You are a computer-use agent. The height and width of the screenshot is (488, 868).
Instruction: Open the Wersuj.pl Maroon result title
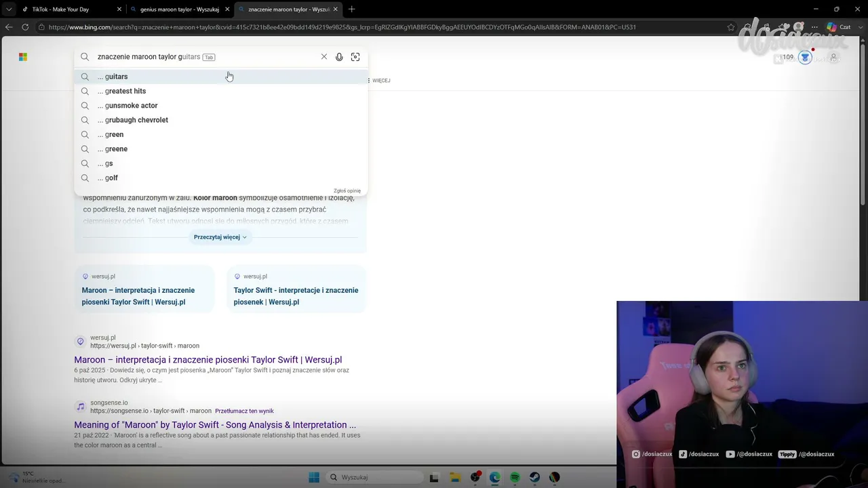click(x=208, y=360)
